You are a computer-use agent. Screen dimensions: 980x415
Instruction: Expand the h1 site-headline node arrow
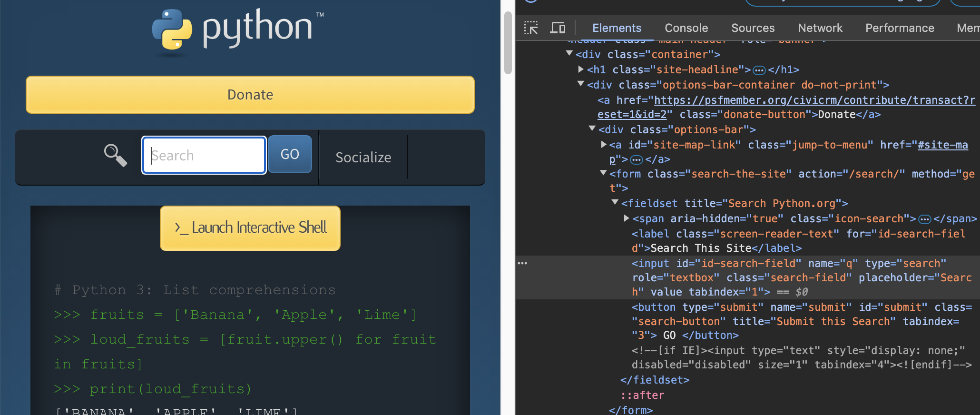[x=581, y=69]
